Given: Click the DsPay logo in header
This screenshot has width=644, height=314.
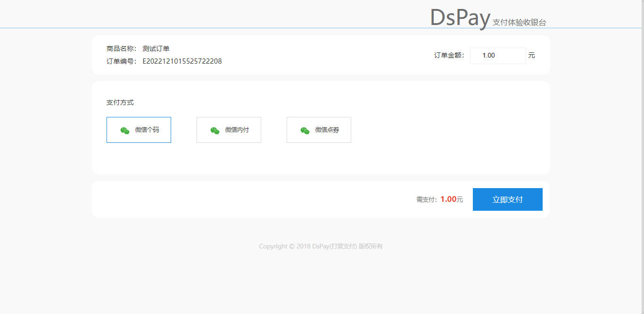Looking at the screenshot, I should pyautogui.click(x=460, y=18).
